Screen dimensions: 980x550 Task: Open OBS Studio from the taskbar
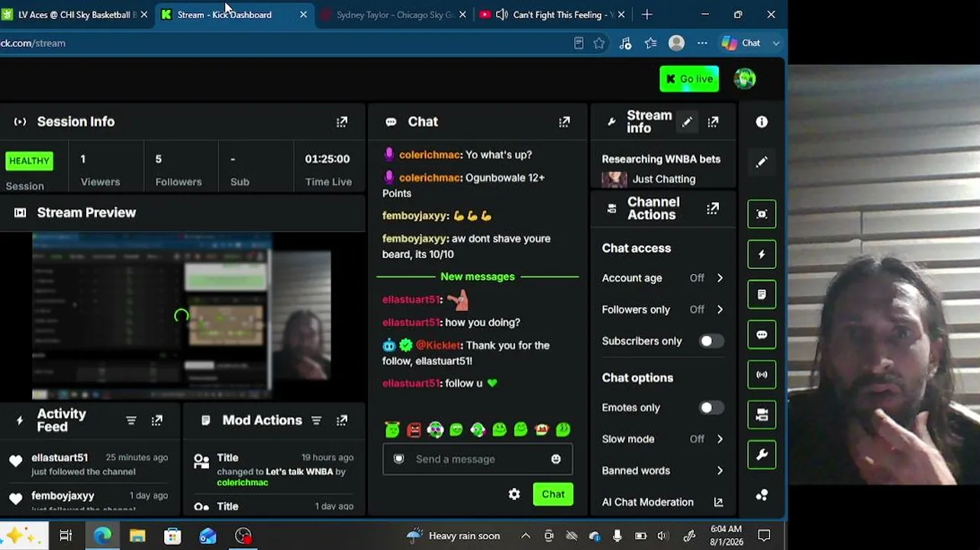243,536
